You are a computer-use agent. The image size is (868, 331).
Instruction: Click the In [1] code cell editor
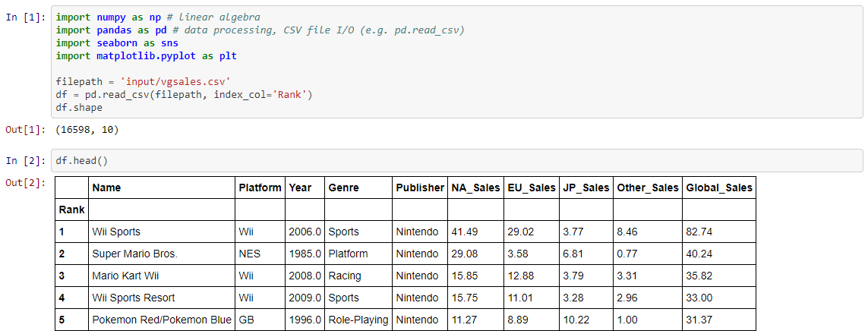[456, 62]
